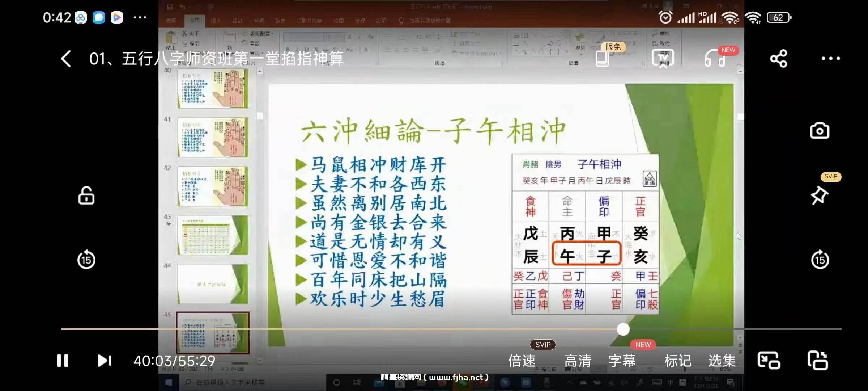Click the line 夫妻不和各西东
The width and height of the screenshot is (868, 391).
click(378, 184)
